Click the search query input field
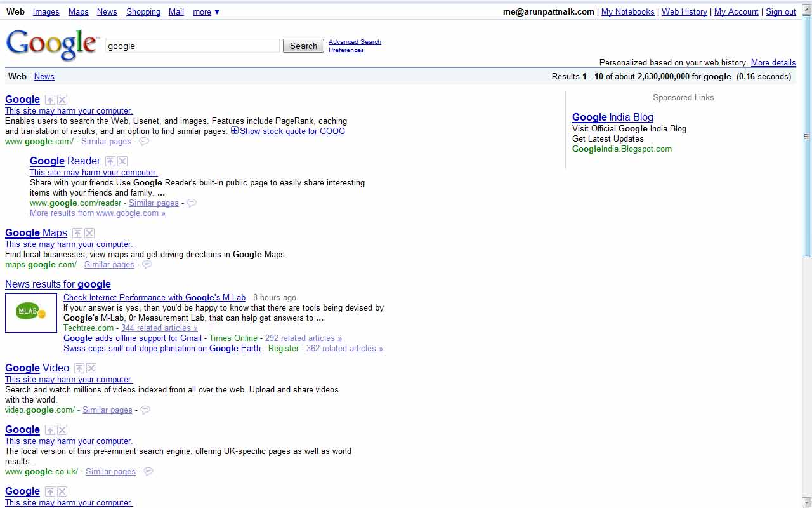The image size is (812, 508). (192, 46)
